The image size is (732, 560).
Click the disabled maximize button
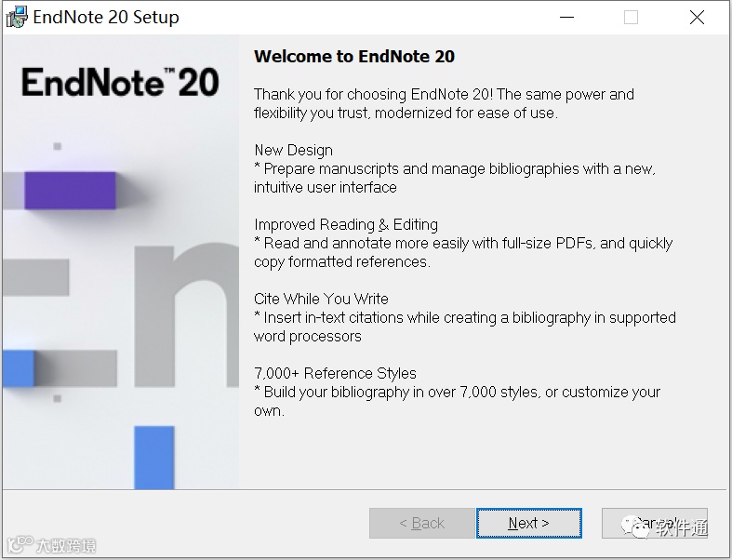coord(631,18)
